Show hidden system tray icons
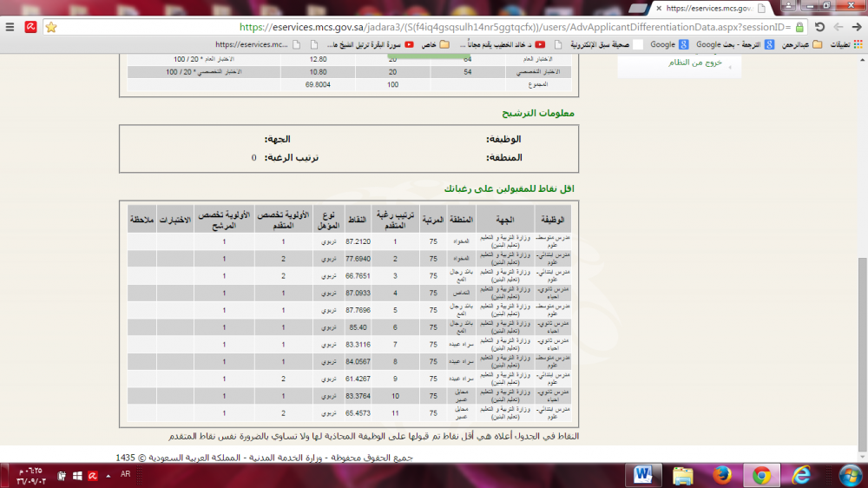This screenshot has width=868, height=488. (x=108, y=476)
